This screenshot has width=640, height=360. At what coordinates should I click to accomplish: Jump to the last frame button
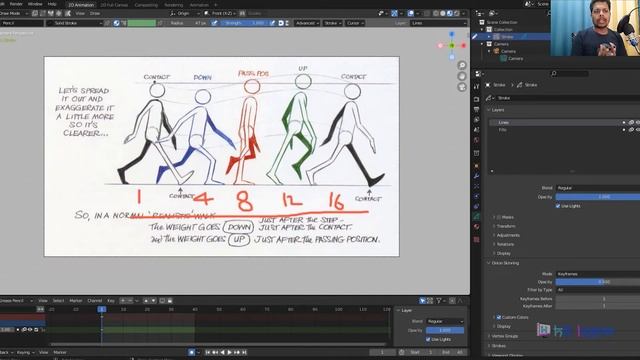click(244, 352)
